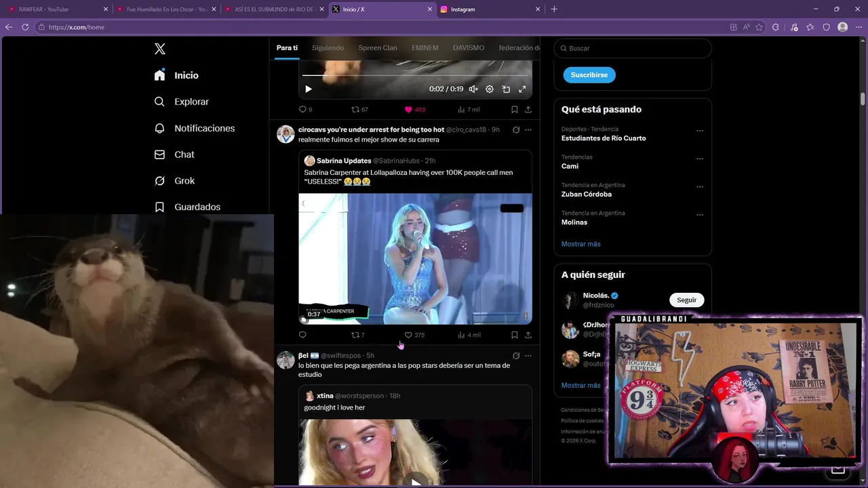The image size is (868, 488).
Task: Click the X logo in sidebar
Action: pyautogui.click(x=160, y=49)
